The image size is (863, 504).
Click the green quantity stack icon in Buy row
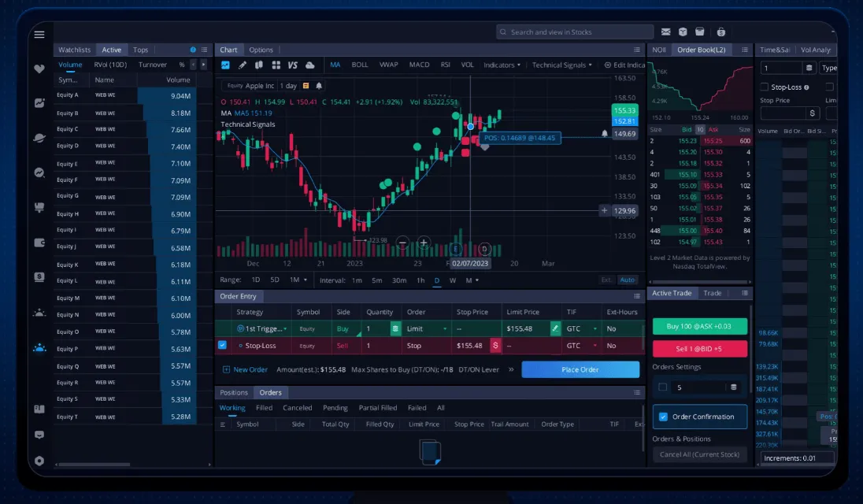[395, 328]
